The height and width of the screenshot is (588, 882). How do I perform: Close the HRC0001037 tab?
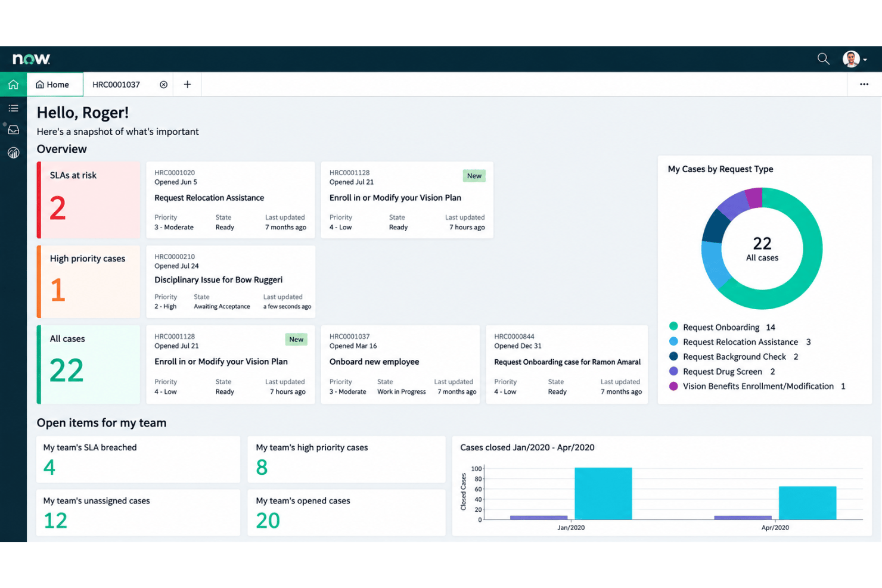pos(163,85)
